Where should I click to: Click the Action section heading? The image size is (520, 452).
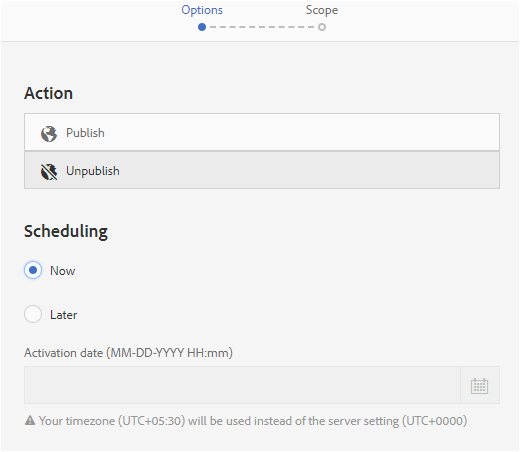coord(48,93)
